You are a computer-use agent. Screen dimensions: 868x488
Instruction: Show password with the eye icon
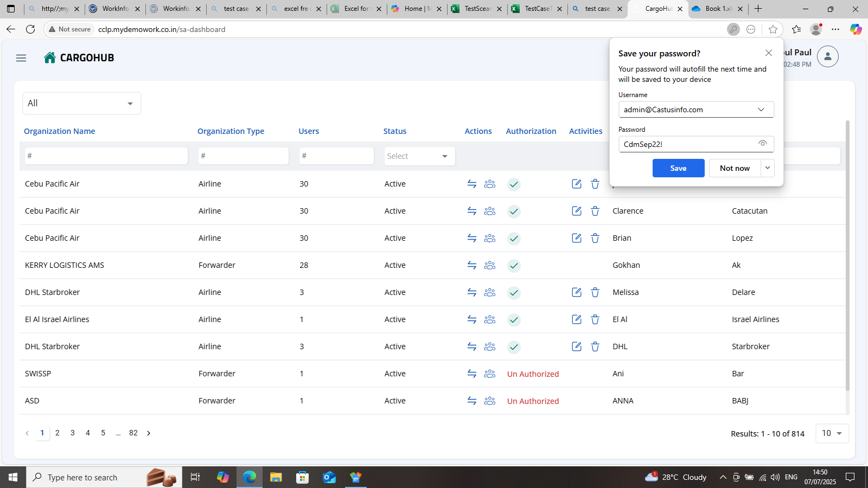[762, 144]
